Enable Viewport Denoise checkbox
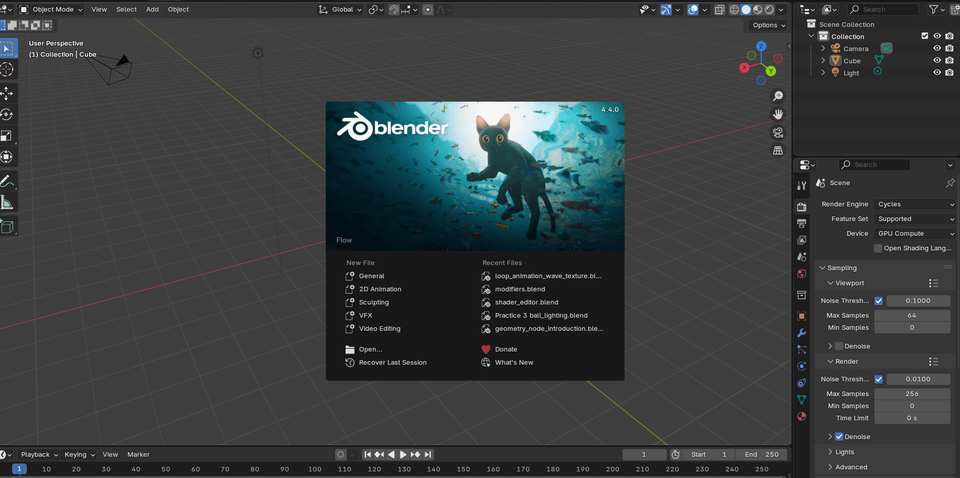The image size is (960, 478). (x=839, y=346)
